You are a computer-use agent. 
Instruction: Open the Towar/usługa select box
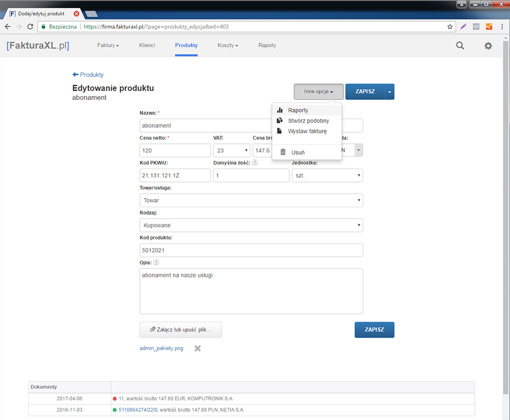tap(251, 200)
